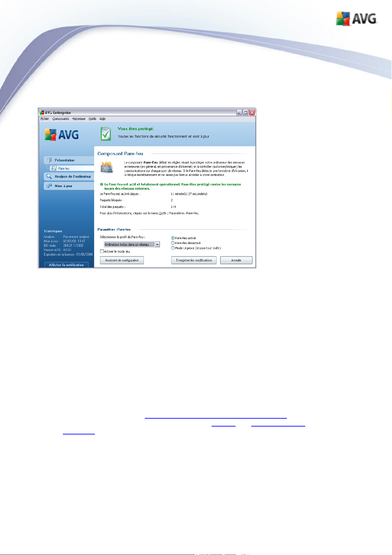Open the Outils menu

[92, 119]
